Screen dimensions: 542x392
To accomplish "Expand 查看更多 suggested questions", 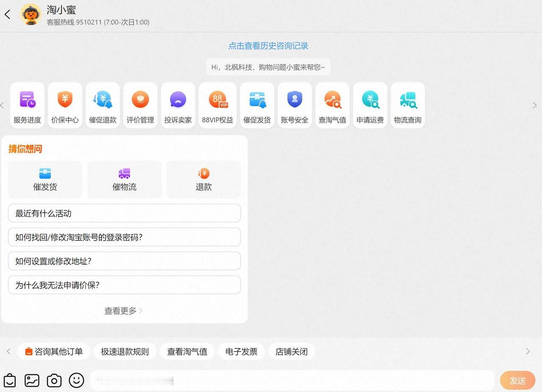I will (123, 311).
